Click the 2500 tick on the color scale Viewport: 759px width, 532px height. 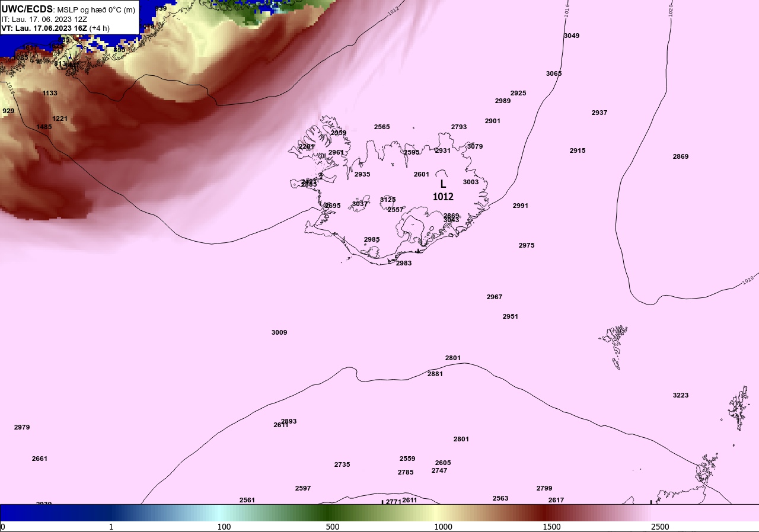point(660,527)
